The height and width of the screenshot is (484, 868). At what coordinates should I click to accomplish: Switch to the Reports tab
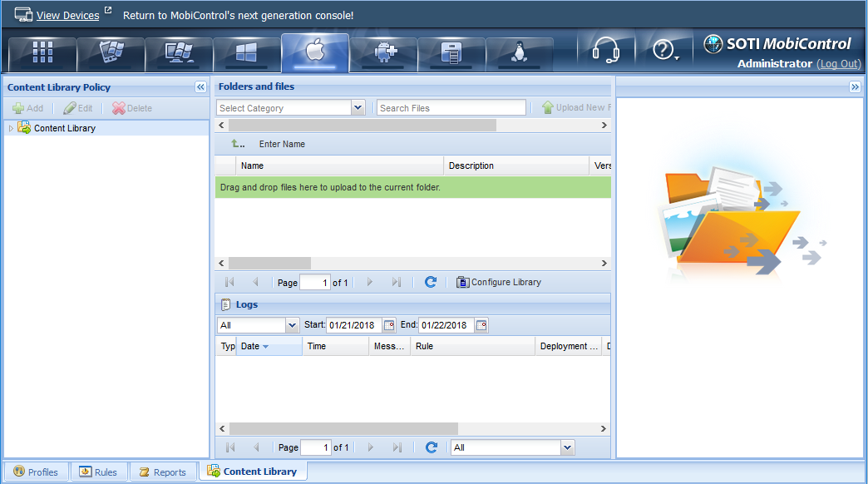click(x=162, y=472)
